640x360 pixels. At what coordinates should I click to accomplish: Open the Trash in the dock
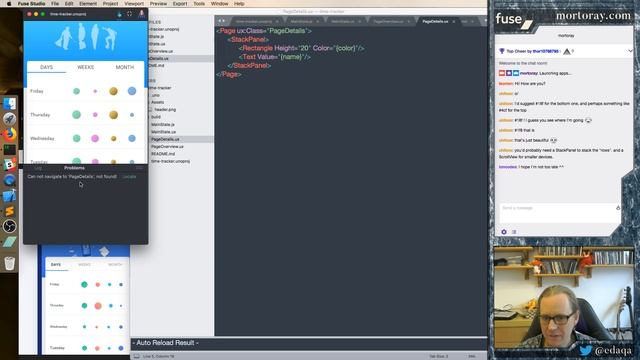coord(9,263)
